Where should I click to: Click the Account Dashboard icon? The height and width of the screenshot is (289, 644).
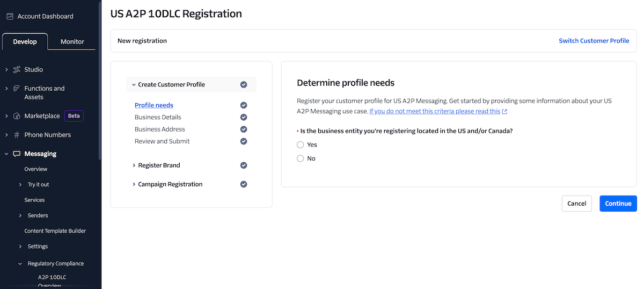[x=10, y=16]
